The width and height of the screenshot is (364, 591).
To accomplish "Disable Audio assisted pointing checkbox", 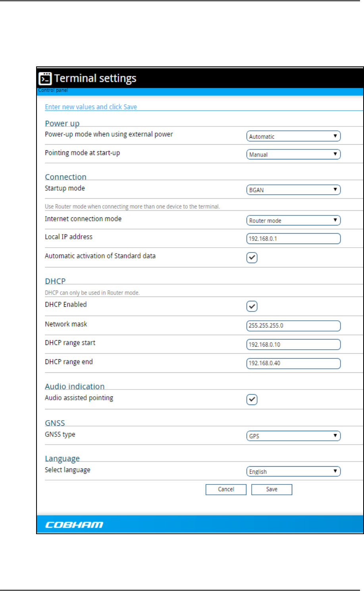I will 252,399.
